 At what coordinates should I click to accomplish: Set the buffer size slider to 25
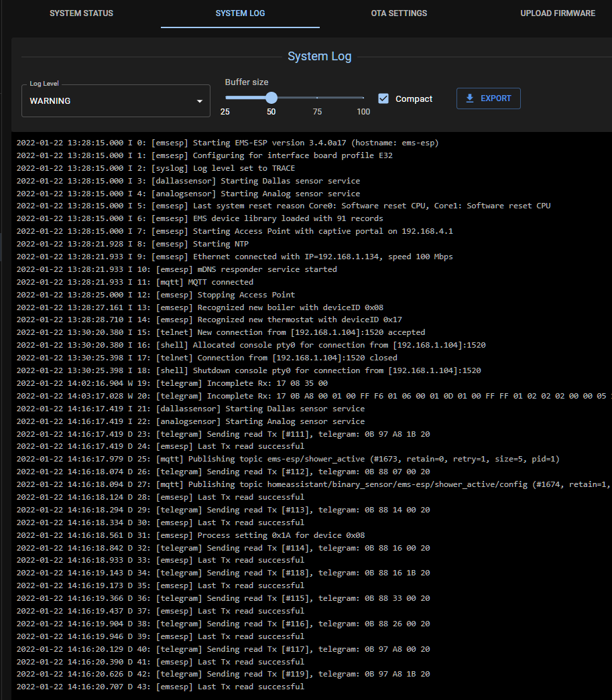pos(226,98)
